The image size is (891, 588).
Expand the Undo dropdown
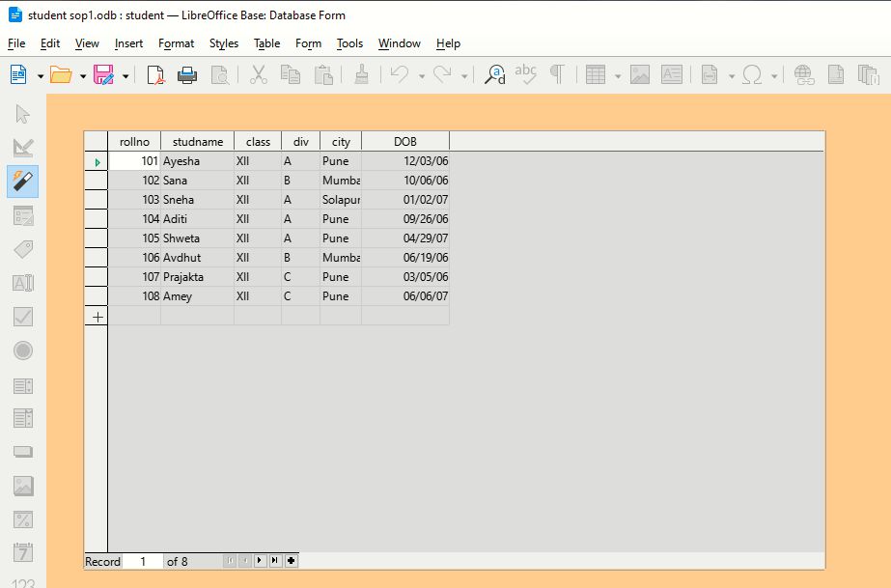click(x=422, y=75)
